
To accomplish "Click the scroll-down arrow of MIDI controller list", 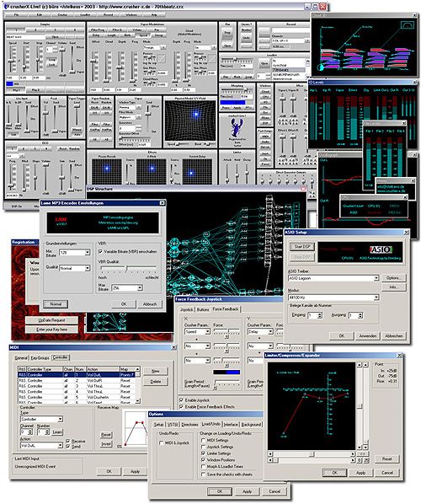I will 137,401.
